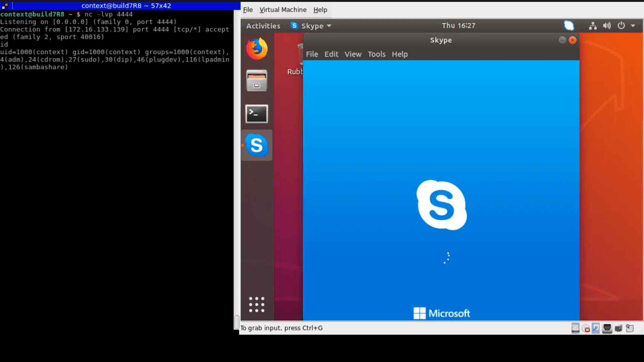This screenshot has width=644, height=362.
Task: Open the VM window's Help menu
Action: [320, 10]
